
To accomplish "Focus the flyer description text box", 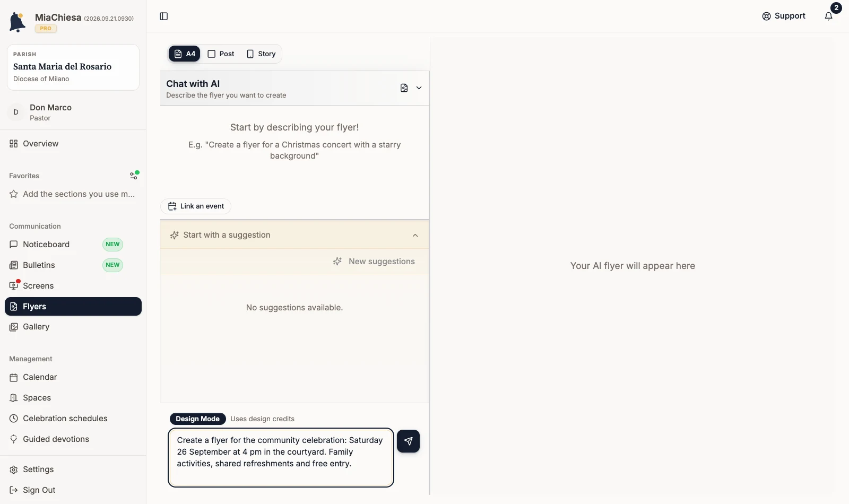I will tap(281, 457).
